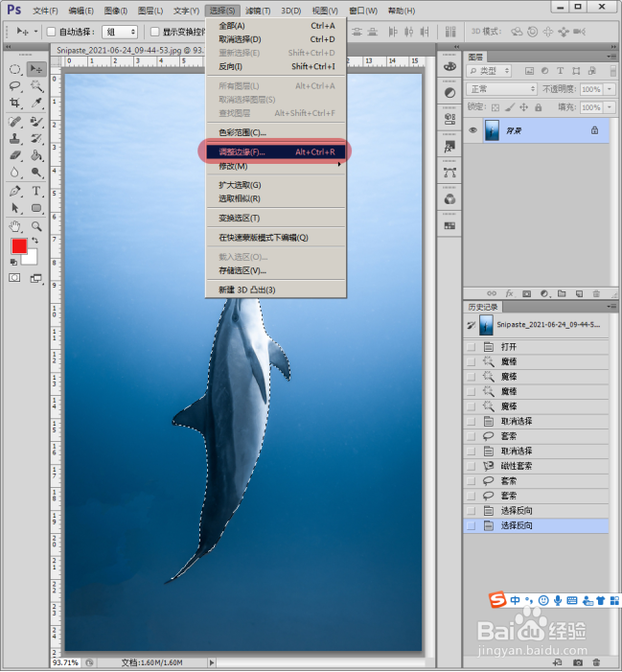Screen dimensions: 622x672
Task: Select the Brush tool
Action: tap(36, 122)
